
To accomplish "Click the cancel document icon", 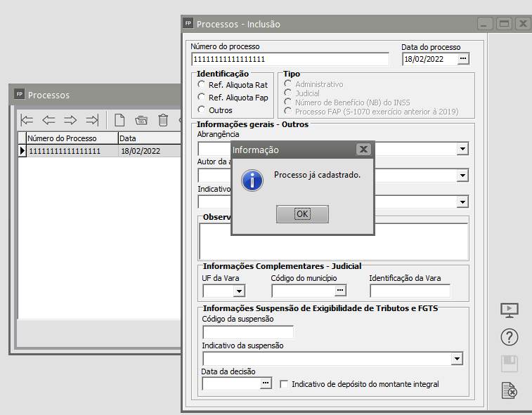I will tap(509, 390).
